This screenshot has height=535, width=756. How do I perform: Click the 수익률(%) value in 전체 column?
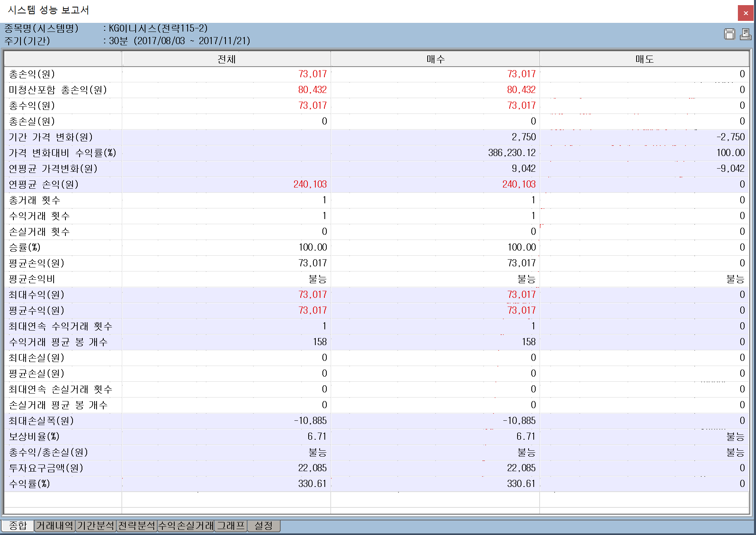tap(312, 484)
